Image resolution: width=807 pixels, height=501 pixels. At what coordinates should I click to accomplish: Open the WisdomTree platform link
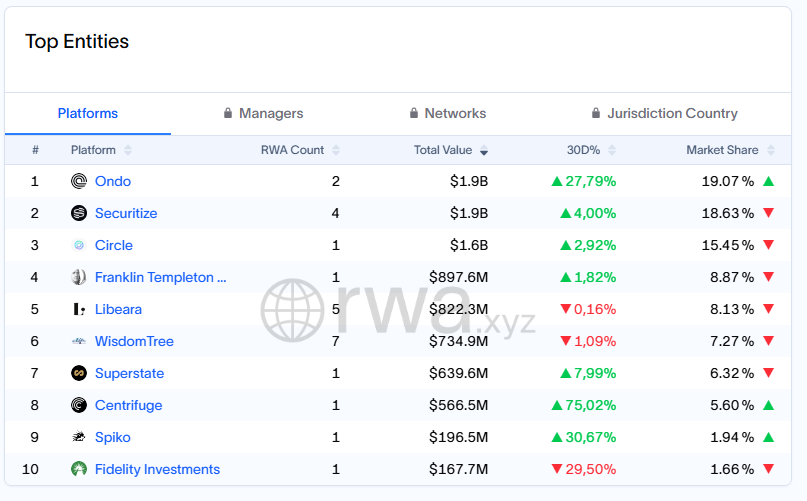[x=134, y=341]
